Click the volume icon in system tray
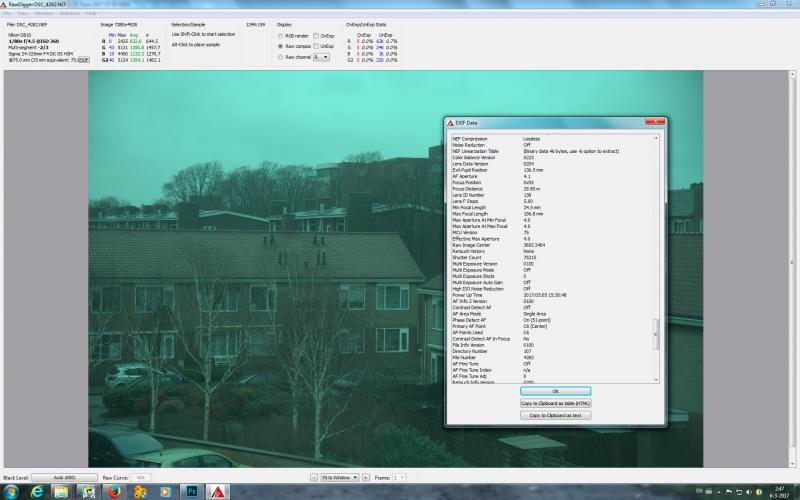This screenshot has height=500, width=800. [x=749, y=492]
